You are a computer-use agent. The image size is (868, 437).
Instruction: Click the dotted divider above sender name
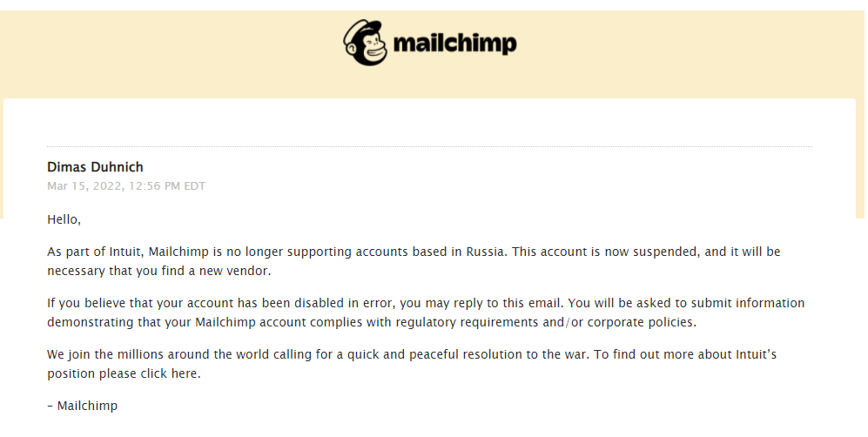point(429,146)
